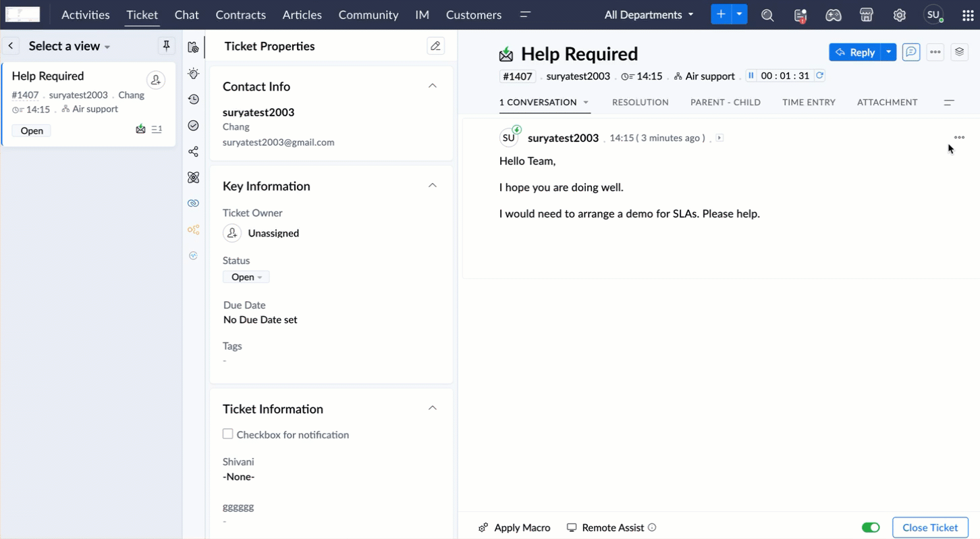This screenshot has height=539, width=980.
Task: Click the Close Ticket button
Action: pos(930,528)
